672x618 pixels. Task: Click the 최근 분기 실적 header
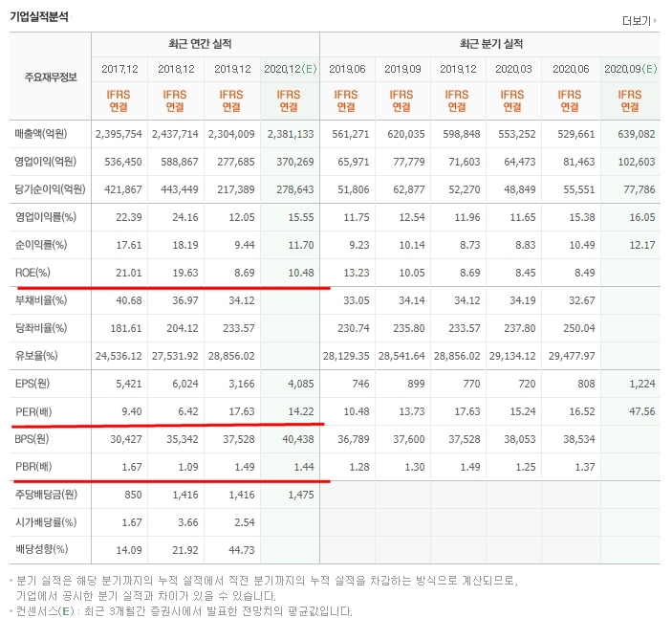491,44
